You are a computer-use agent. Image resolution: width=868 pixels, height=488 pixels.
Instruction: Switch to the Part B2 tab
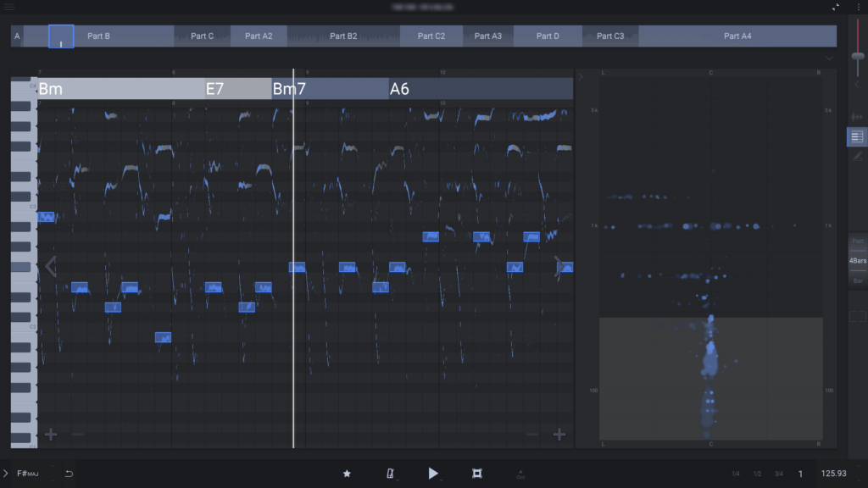pos(342,36)
